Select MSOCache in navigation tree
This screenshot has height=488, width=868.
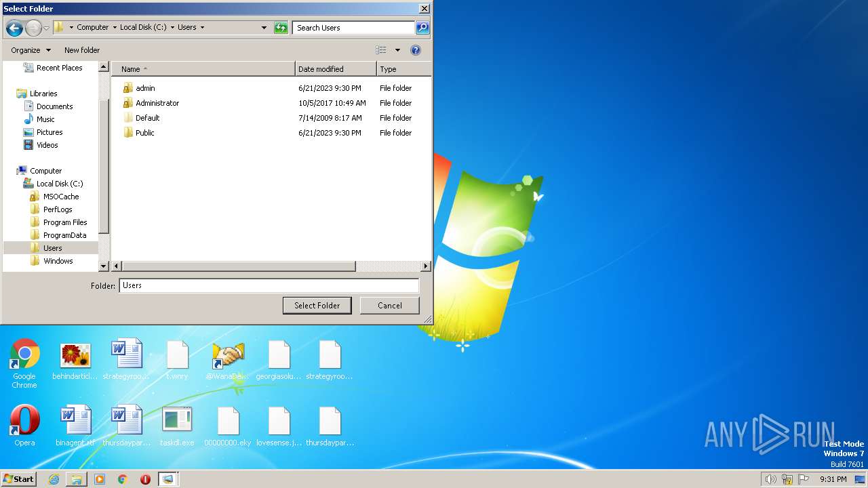tap(55, 197)
